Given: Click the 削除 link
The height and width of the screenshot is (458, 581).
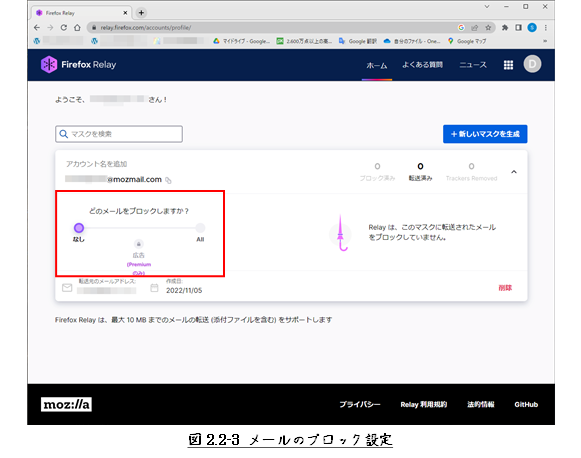Looking at the screenshot, I should 505,288.
